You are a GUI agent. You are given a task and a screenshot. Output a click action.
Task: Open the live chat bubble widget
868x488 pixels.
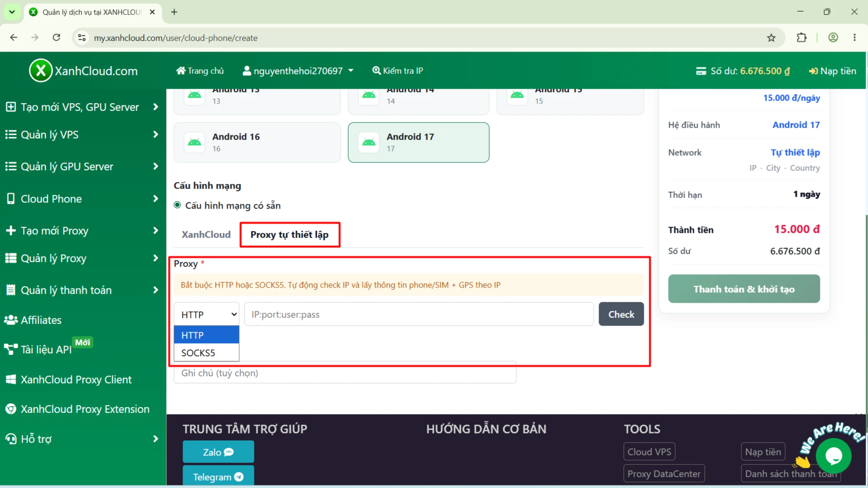click(x=833, y=456)
